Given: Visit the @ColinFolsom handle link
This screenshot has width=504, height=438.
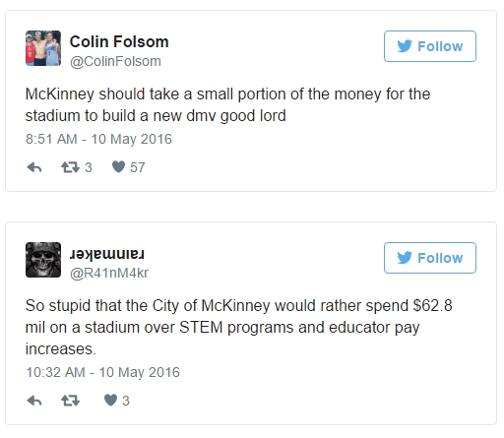Looking at the screenshot, I should (x=115, y=61).
